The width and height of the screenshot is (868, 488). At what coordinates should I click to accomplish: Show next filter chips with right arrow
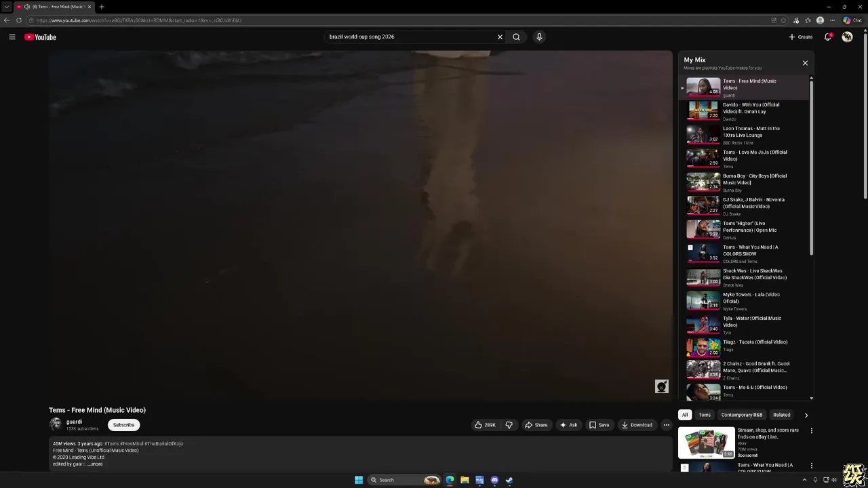(806, 415)
